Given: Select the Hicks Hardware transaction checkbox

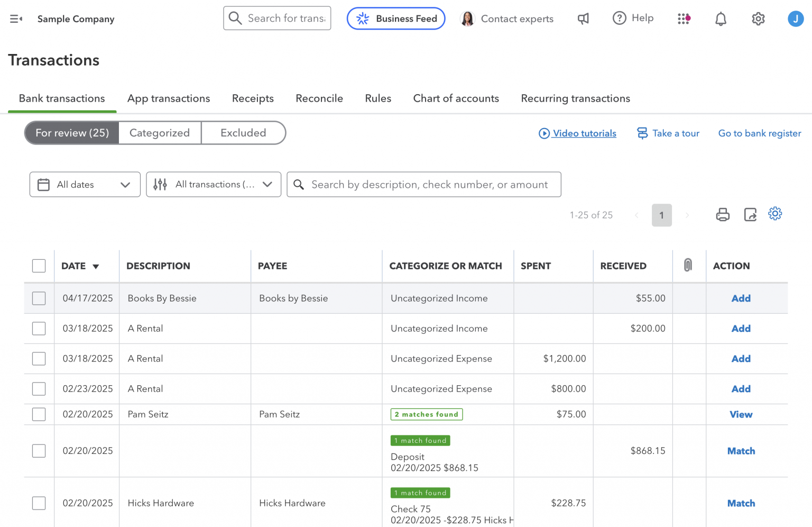Looking at the screenshot, I should click(x=39, y=503).
